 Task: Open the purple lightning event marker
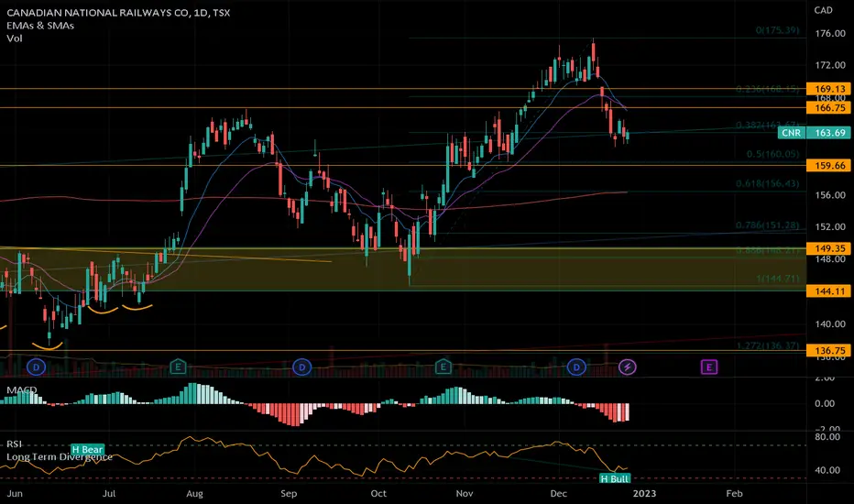point(628,367)
